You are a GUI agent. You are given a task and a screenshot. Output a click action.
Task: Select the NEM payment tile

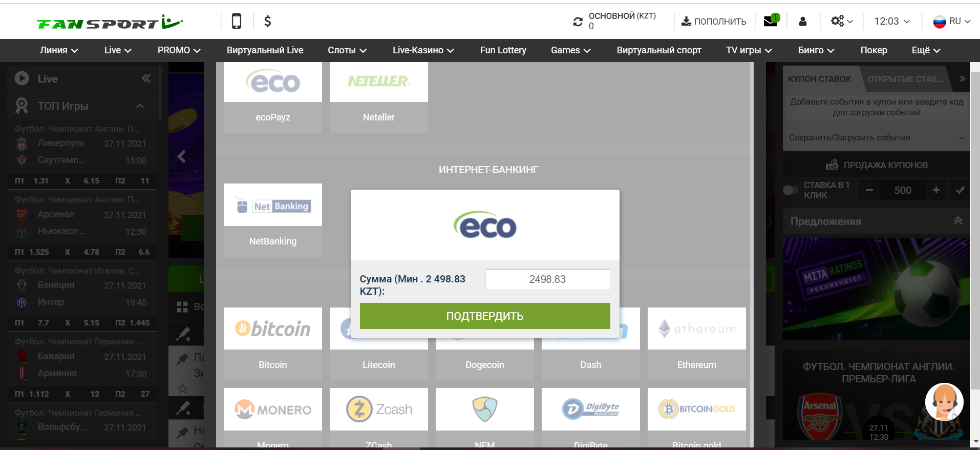(485, 418)
